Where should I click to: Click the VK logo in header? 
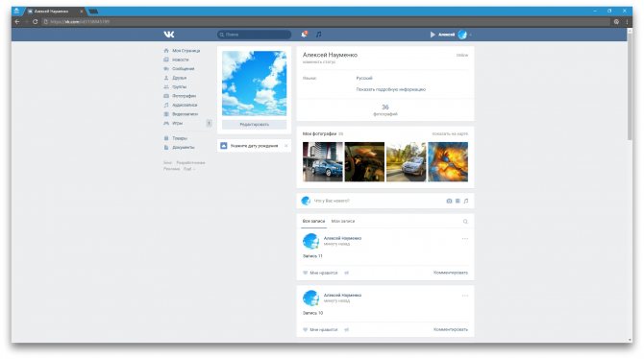[169, 35]
